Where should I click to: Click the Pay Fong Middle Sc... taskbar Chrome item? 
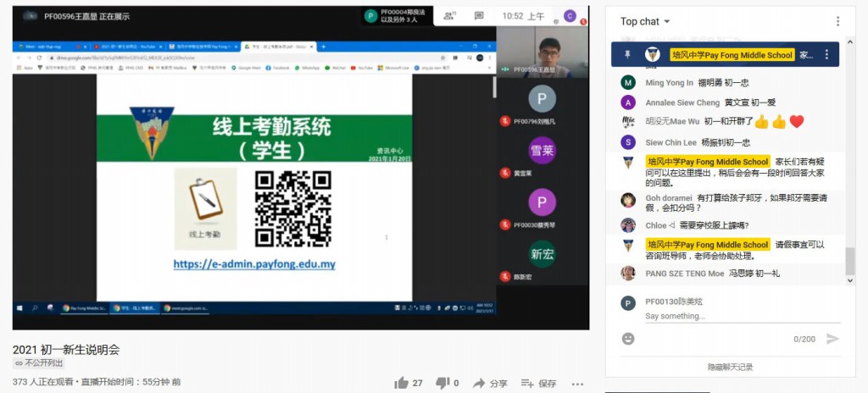(84, 307)
